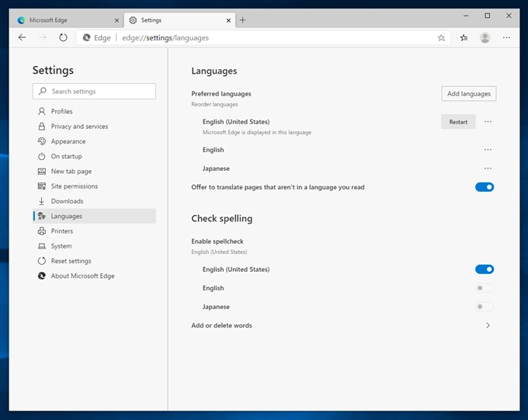The height and width of the screenshot is (420, 528).
Task: Click in the Search settings field
Action: tap(94, 92)
